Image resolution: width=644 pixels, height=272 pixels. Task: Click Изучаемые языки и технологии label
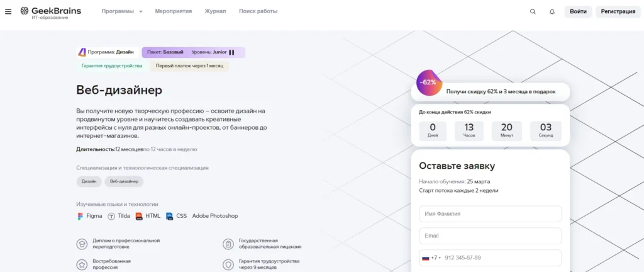[x=117, y=204]
